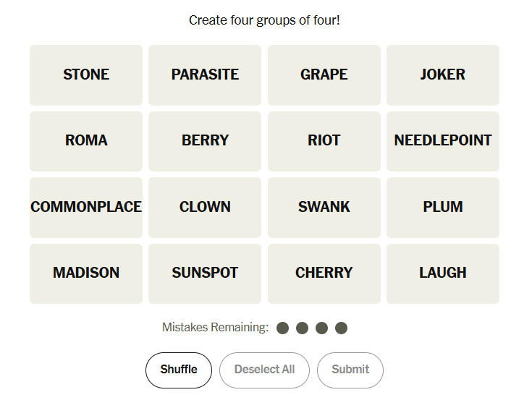This screenshot has height=408, width=532.
Task: Choose the CLOWN tile
Action: [205, 207]
